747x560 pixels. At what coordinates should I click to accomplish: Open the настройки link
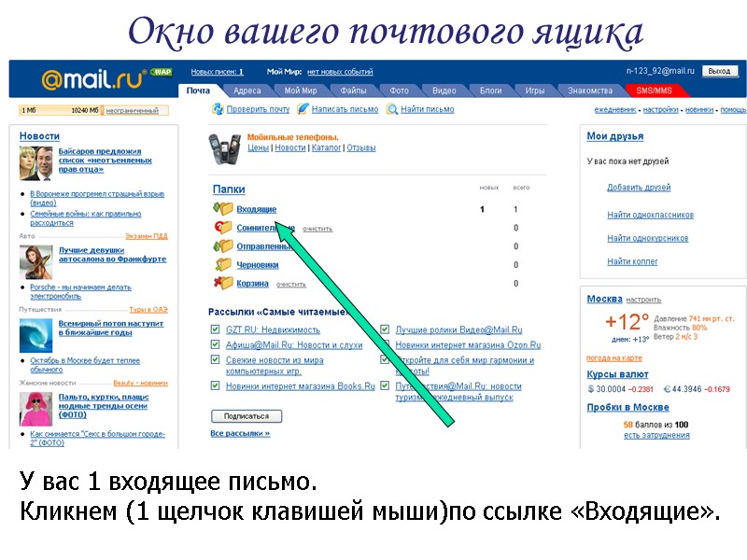pos(661,110)
